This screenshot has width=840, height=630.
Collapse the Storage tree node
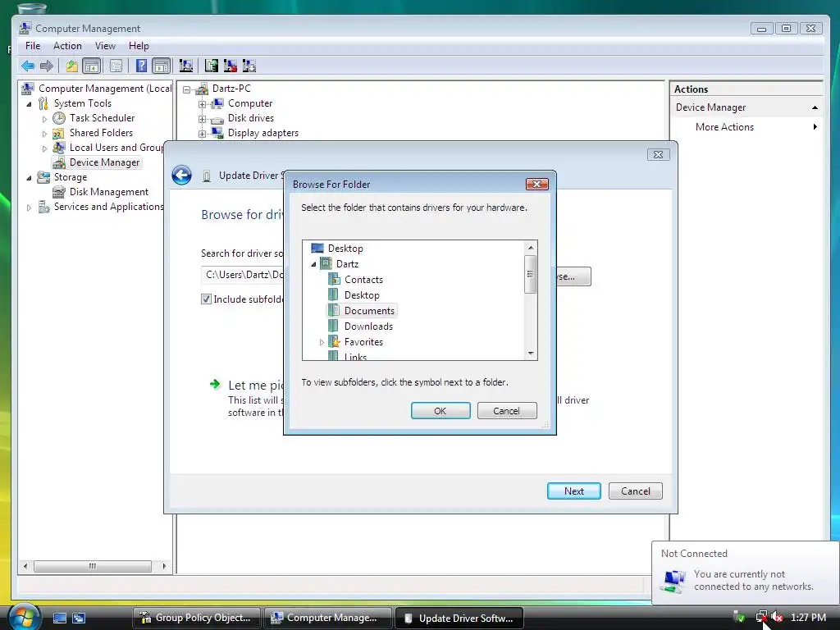pyautogui.click(x=29, y=178)
